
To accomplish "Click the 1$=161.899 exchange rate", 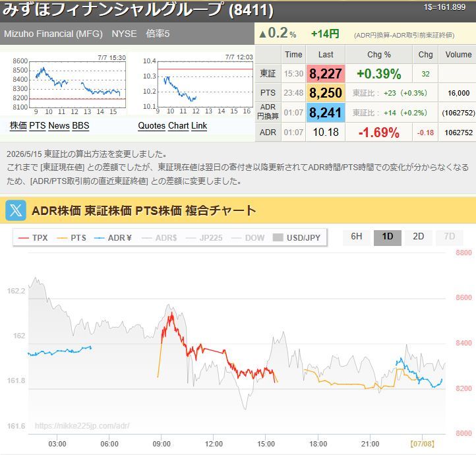I will pos(444,7).
